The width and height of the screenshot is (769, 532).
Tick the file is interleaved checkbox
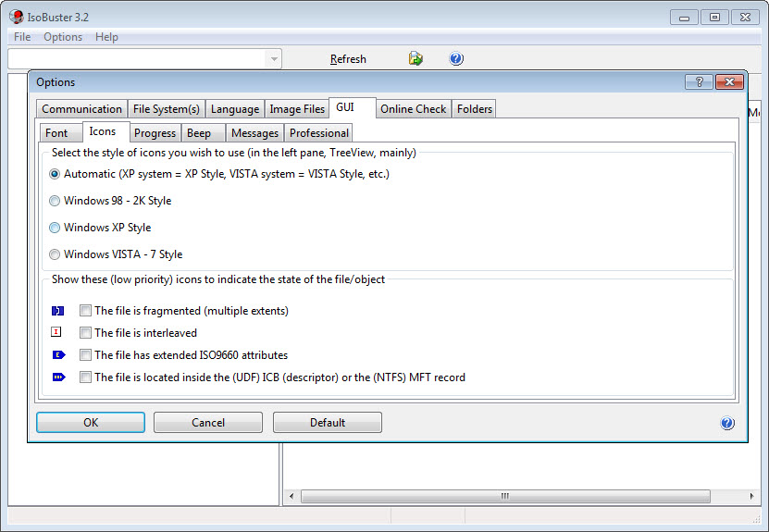point(85,333)
